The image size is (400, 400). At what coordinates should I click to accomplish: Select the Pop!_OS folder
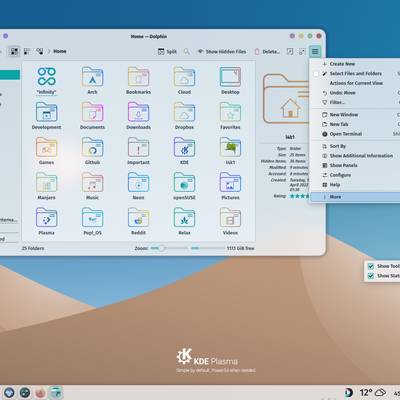(92, 222)
